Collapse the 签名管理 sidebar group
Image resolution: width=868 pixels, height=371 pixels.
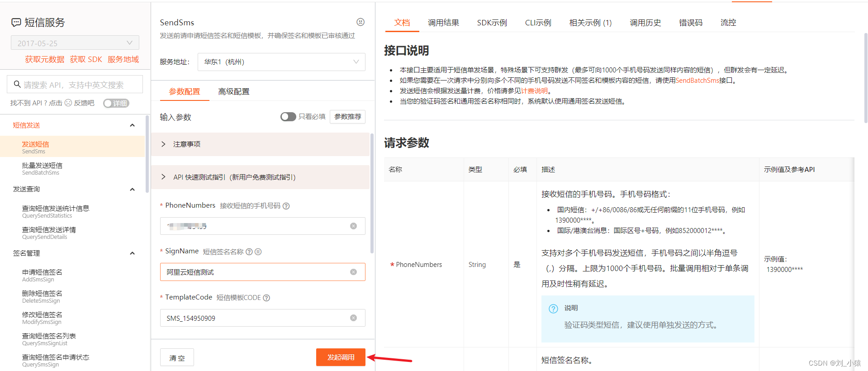point(132,253)
